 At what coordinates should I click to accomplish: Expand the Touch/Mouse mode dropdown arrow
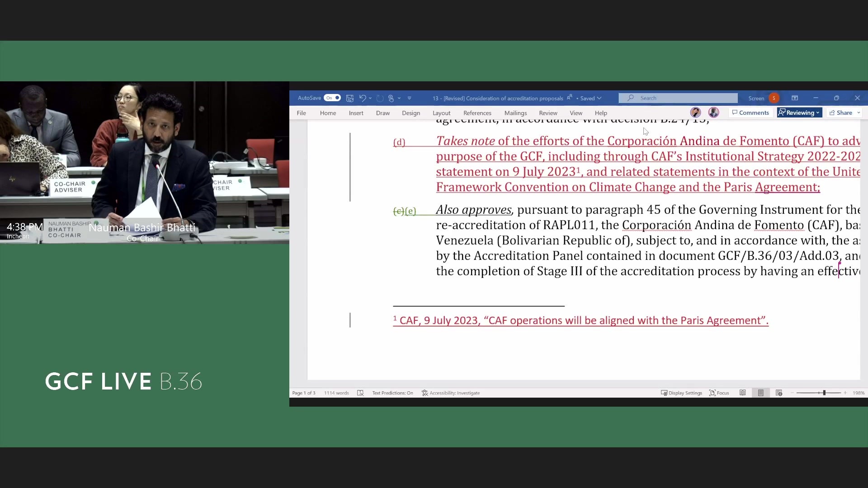[399, 98]
